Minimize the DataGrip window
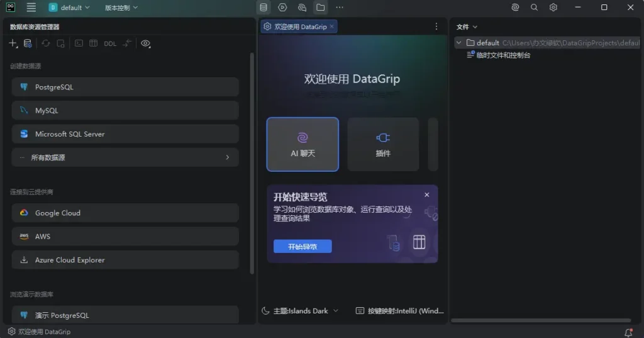 (x=578, y=8)
